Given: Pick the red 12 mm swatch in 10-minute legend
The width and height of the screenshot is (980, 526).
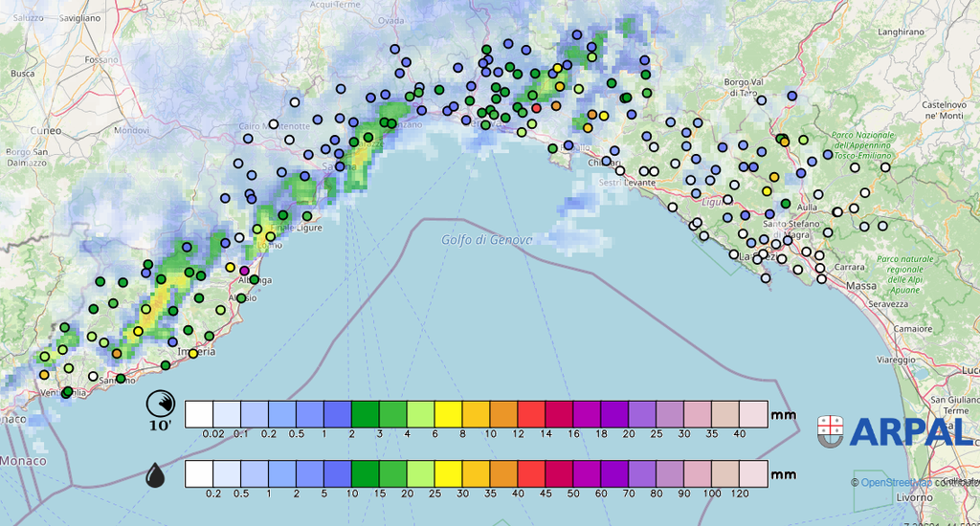Looking at the screenshot, I should [532, 413].
